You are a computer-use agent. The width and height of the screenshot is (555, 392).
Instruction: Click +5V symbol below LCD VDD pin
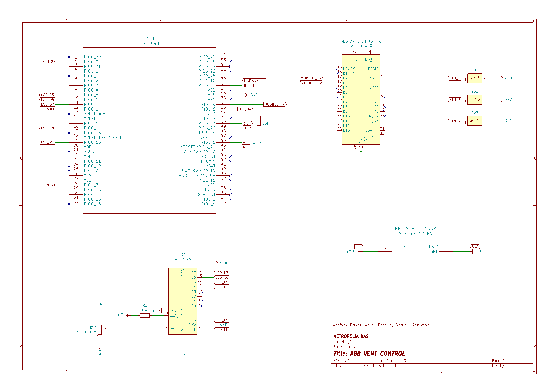click(183, 350)
